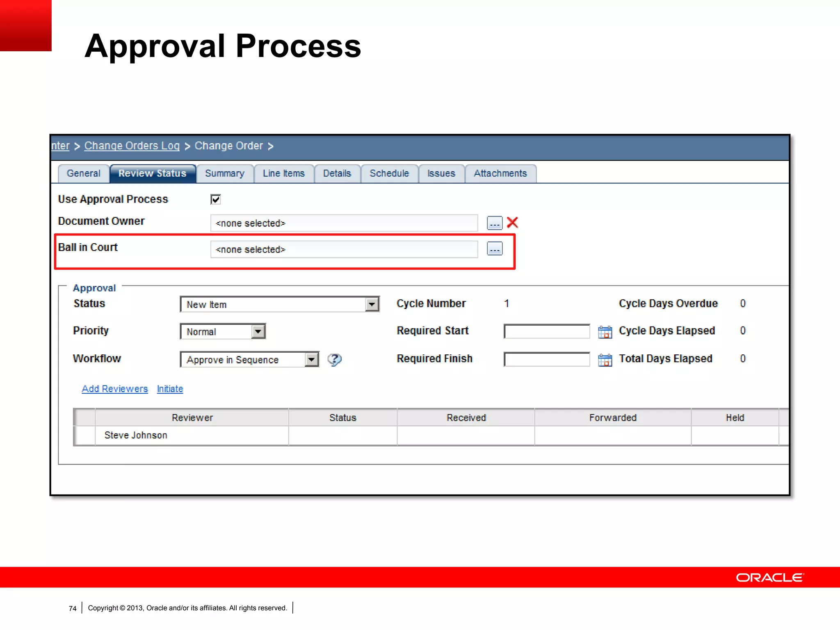The image size is (840, 630).
Task: Click into the Required Finish date field
Action: click(547, 360)
